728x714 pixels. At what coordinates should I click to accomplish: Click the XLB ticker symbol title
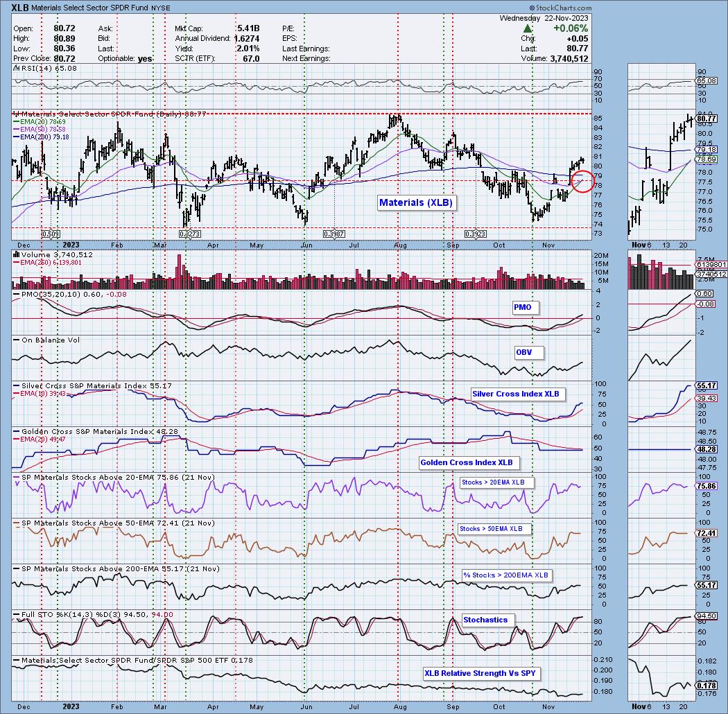pyautogui.click(x=21, y=8)
